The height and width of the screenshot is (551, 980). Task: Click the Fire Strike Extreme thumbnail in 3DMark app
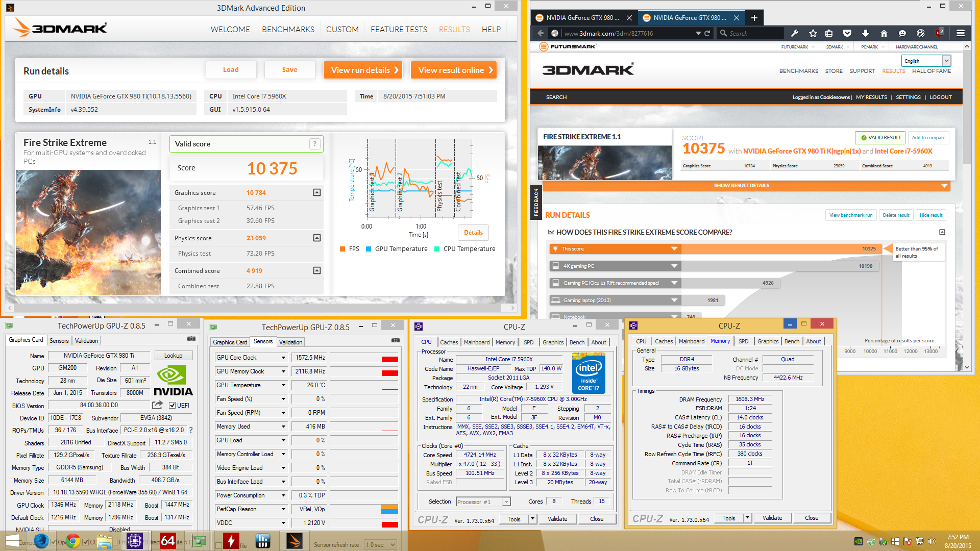88,232
